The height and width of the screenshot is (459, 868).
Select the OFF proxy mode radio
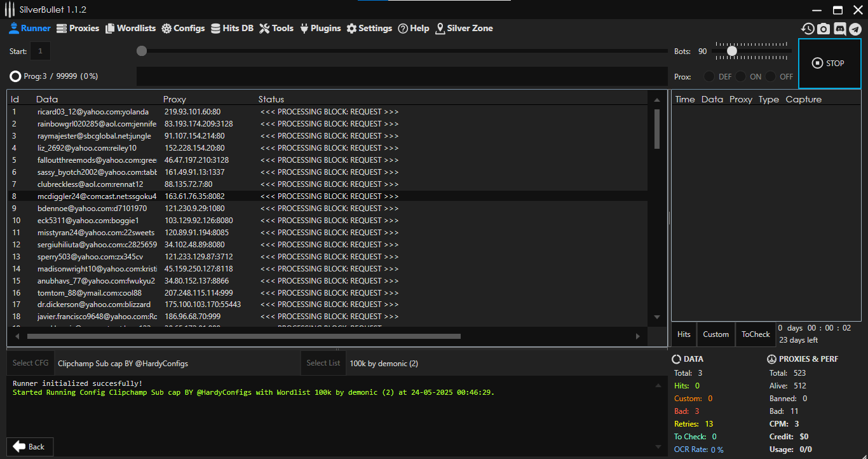770,76
